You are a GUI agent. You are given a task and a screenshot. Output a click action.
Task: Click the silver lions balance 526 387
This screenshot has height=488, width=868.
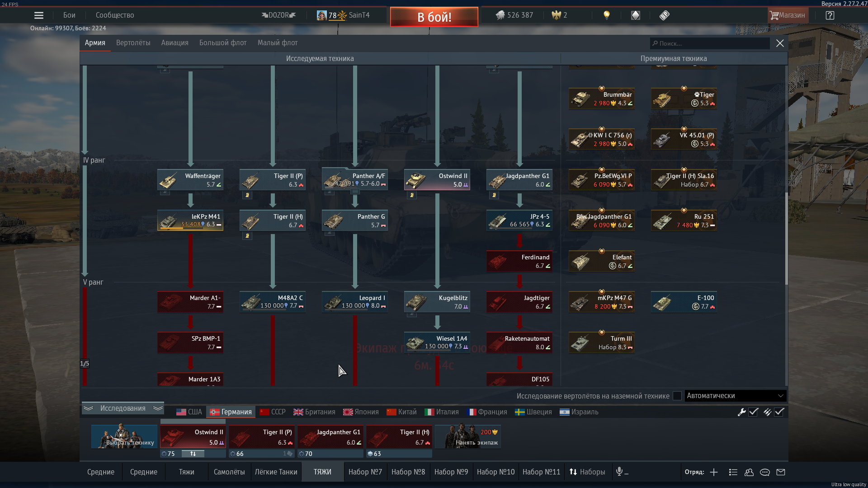[x=514, y=15]
